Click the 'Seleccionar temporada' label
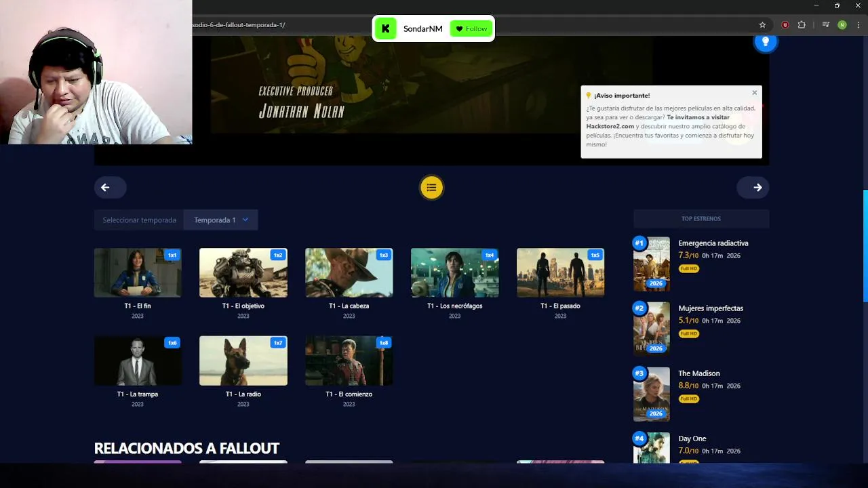868x488 pixels. (139, 220)
